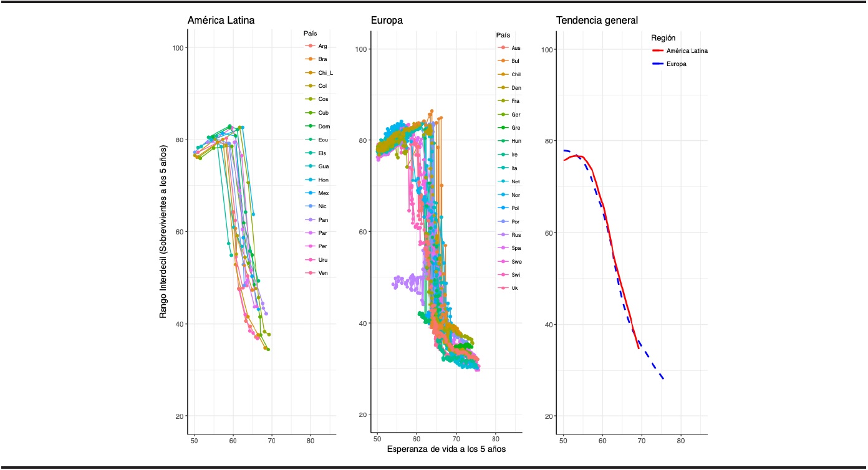
Task: Click the blue dashed Europa legend key
Action: point(657,64)
